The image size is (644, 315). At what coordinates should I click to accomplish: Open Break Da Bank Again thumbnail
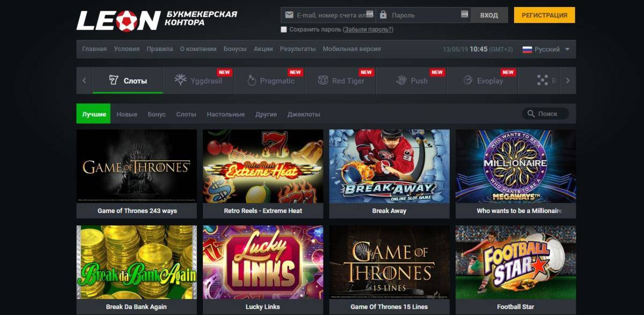tap(136, 262)
